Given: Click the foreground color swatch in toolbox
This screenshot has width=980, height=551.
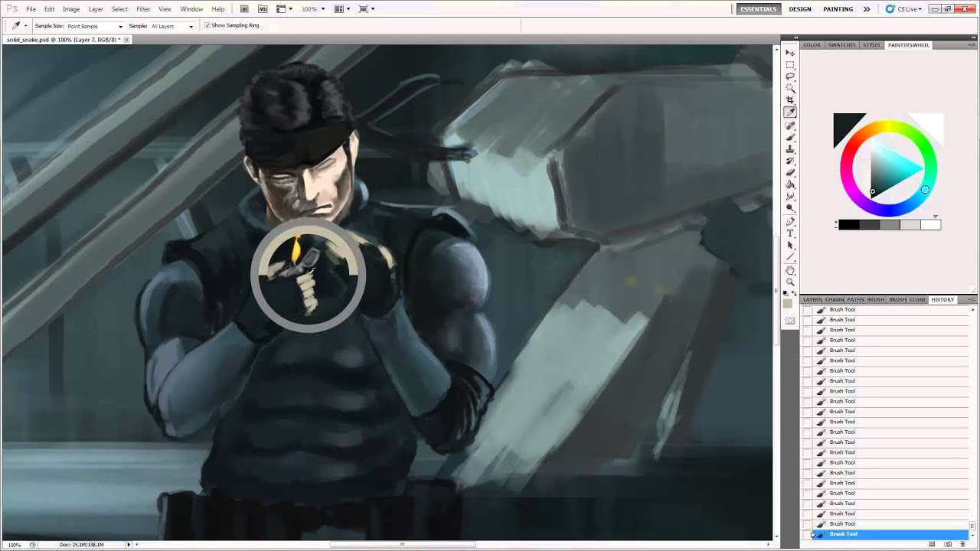Looking at the screenshot, I should pyautogui.click(x=788, y=304).
